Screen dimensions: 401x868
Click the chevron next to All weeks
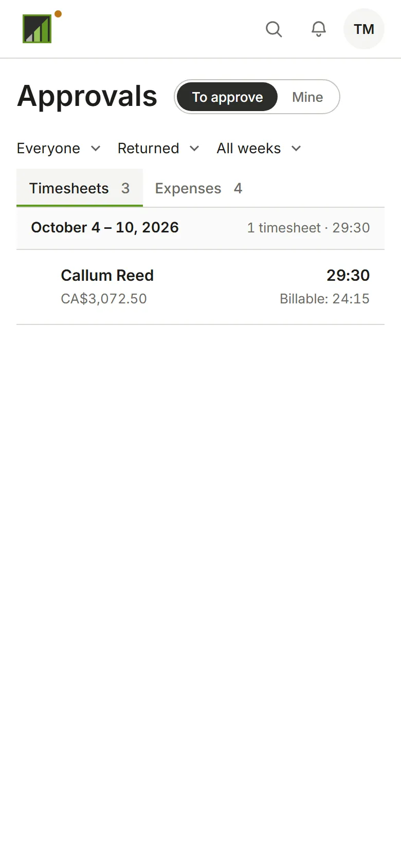296,149
